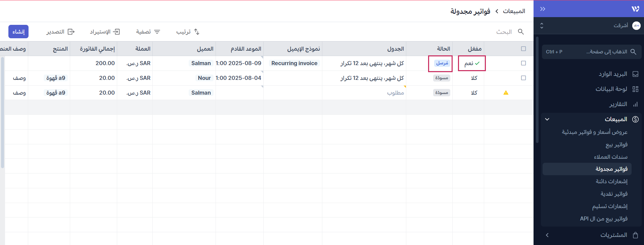Click the search magnifier icon in toolbar

[x=521, y=32]
